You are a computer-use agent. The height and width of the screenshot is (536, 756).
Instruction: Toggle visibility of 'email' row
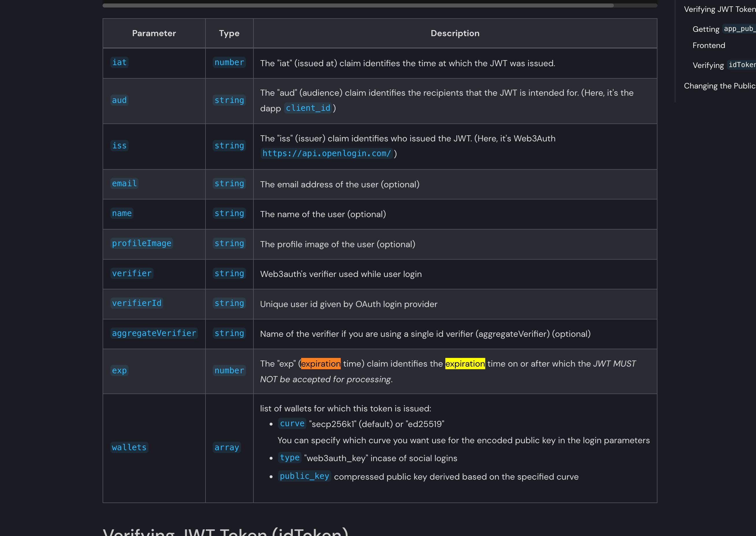click(x=125, y=183)
